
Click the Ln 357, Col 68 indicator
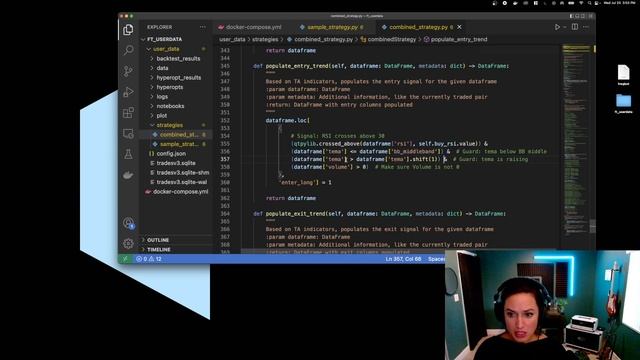point(403,259)
